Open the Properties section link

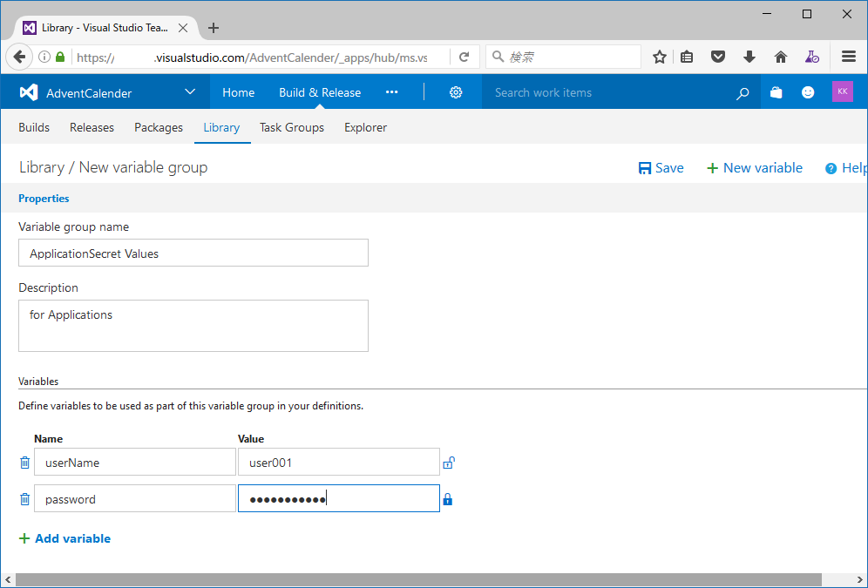(44, 198)
